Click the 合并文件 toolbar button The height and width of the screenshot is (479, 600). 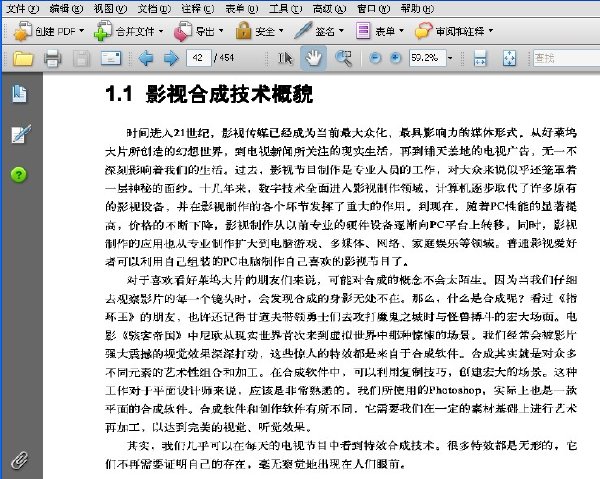click(x=129, y=31)
